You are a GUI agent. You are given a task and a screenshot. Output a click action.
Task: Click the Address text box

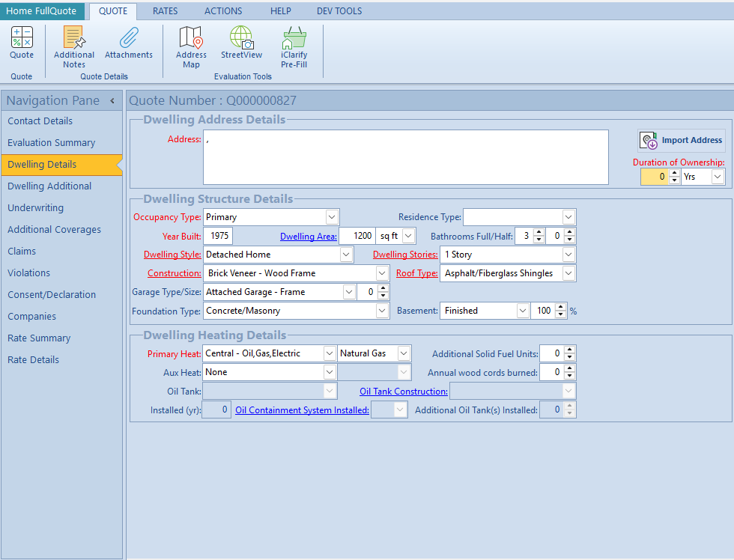pos(406,157)
